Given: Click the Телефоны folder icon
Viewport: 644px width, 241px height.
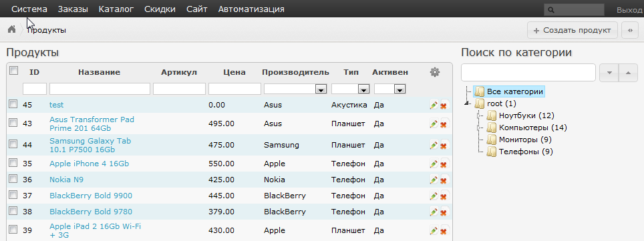Looking at the screenshot, I should [x=491, y=152].
